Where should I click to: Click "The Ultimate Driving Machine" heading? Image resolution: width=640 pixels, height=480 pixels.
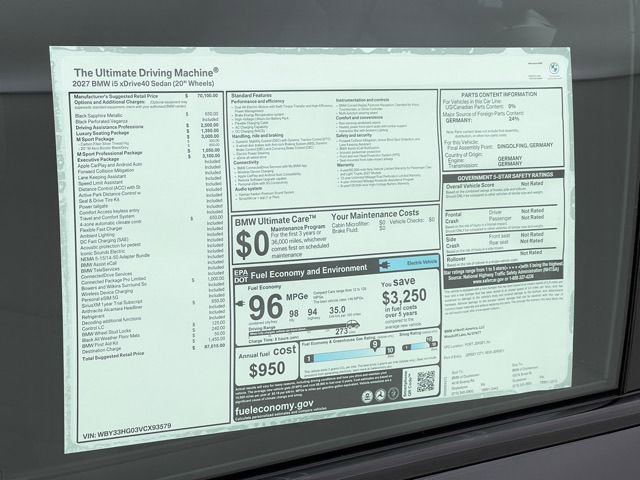[146, 73]
